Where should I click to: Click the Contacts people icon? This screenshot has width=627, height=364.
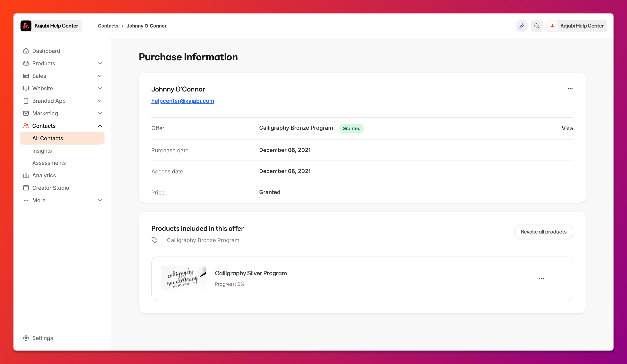(x=26, y=126)
